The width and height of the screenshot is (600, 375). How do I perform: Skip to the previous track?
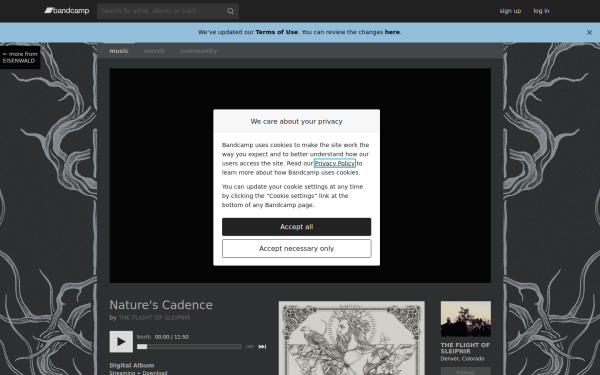(249, 347)
